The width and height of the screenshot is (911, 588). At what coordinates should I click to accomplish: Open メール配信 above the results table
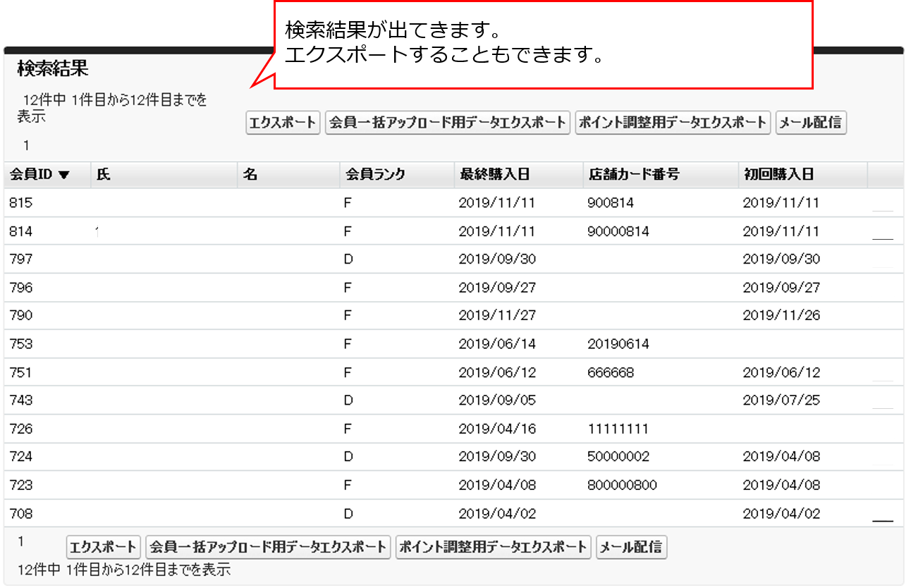(810, 123)
